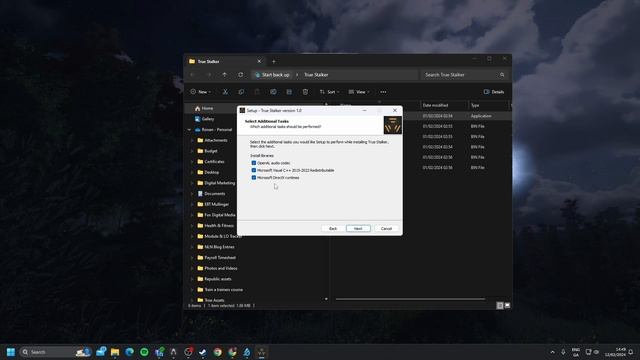
Task: Click the search magnifier icon in Explorer
Action: [502, 75]
